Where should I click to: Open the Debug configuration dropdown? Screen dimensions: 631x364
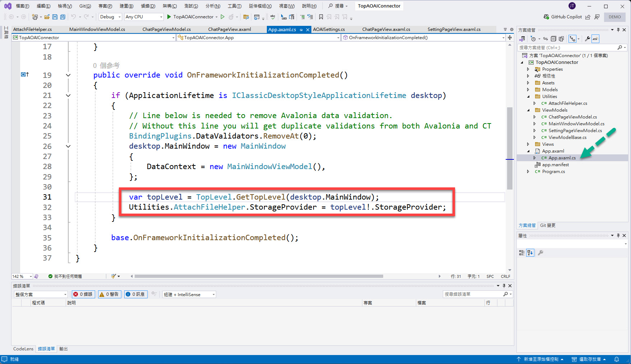coord(110,17)
